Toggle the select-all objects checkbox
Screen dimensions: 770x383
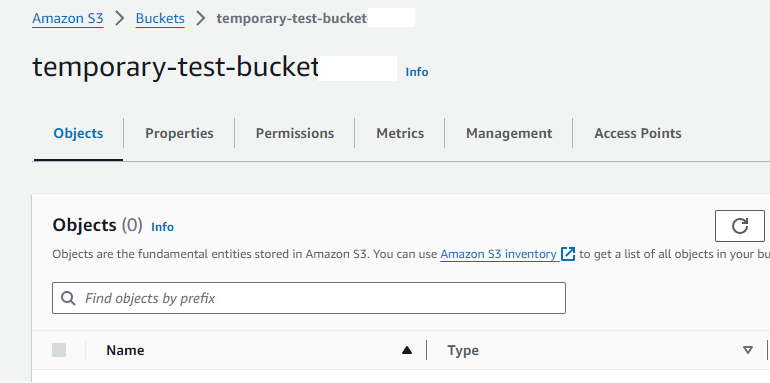59,350
